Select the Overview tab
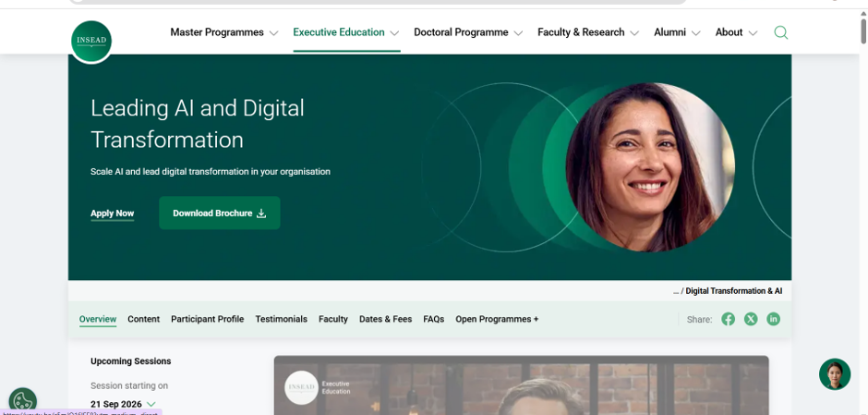This screenshot has height=415, width=868. point(98,319)
